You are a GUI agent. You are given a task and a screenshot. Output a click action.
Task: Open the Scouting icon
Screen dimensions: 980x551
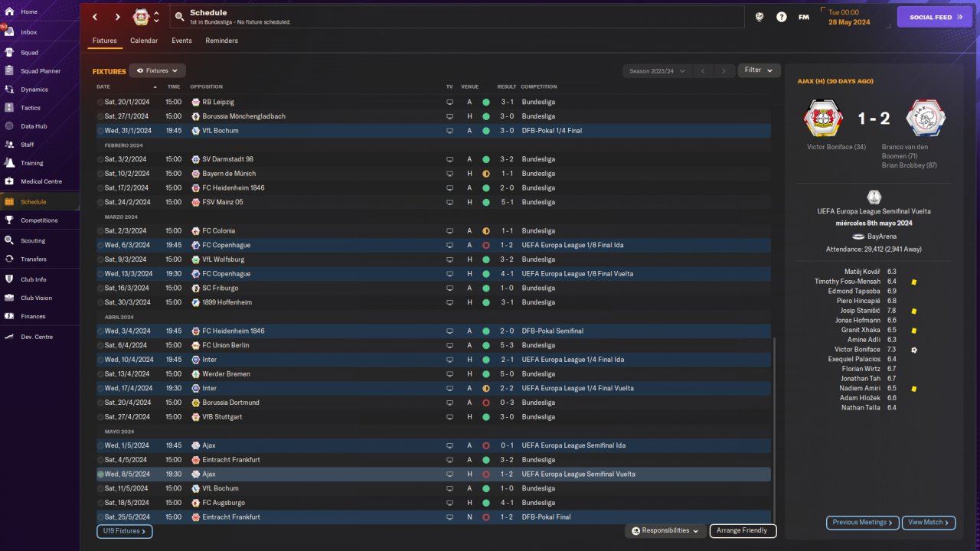(x=9, y=240)
